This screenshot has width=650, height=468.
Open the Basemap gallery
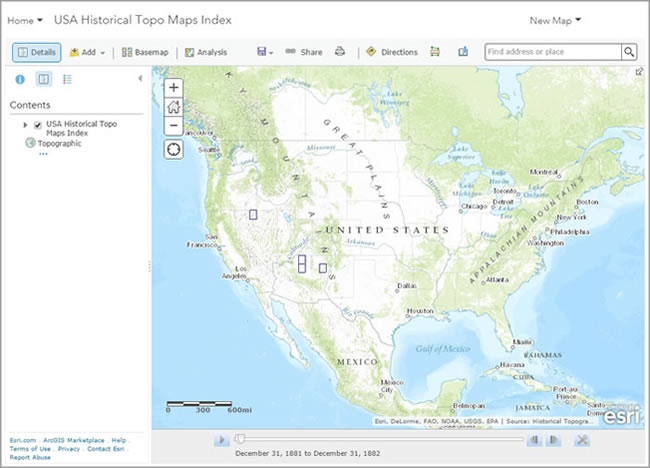(145, 52)
